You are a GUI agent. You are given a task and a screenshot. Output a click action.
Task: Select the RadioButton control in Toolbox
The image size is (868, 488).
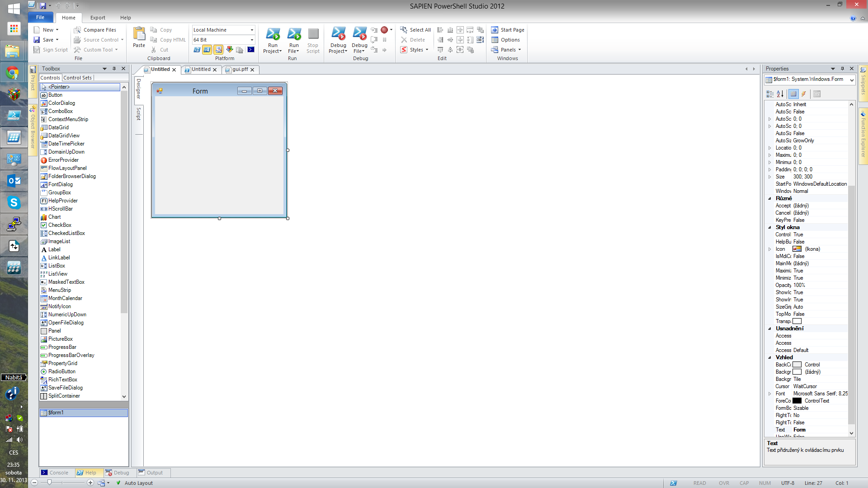pyautogui.click(x=80, y=371)
